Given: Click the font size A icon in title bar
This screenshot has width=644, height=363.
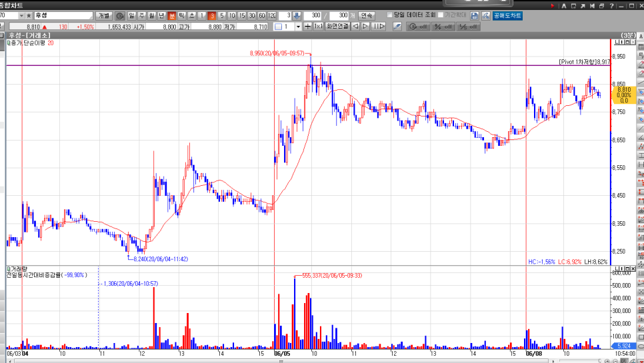Looking at the screenshot, I should click(564, 6).
